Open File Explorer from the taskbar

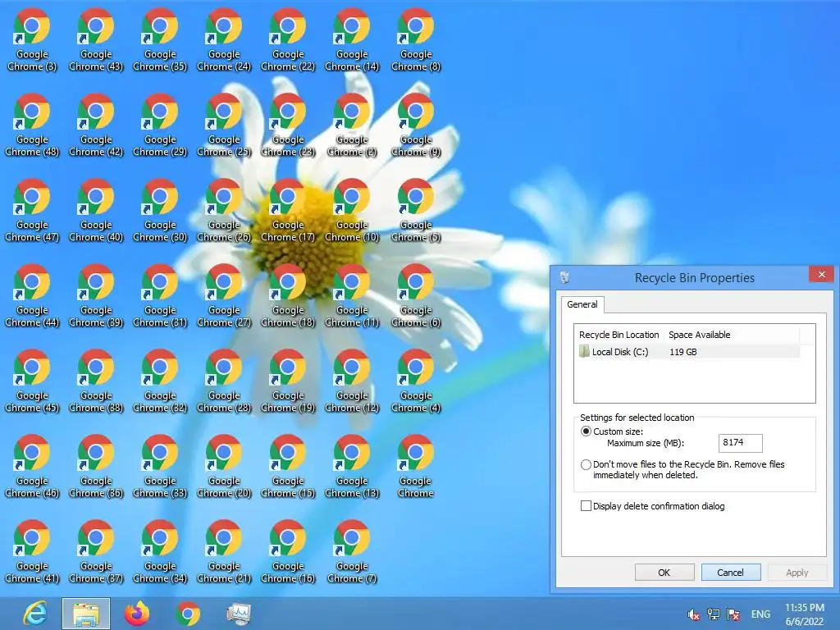tap(86, 614)
